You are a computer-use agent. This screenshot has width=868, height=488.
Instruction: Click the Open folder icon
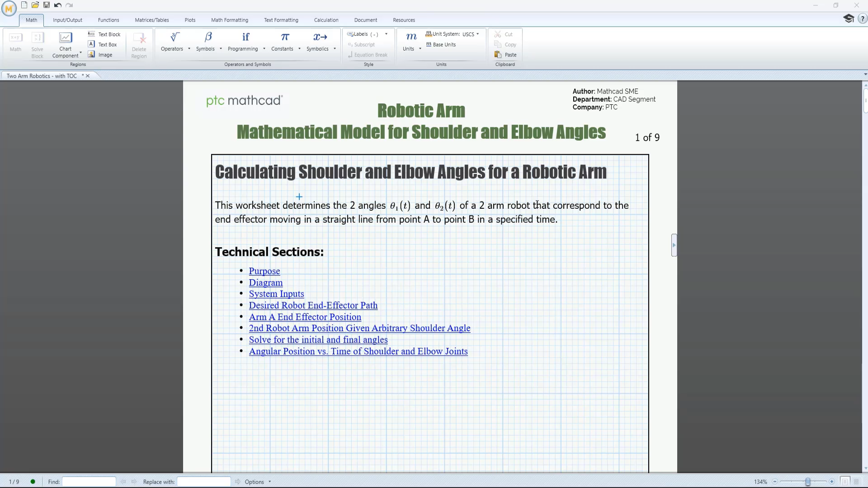35,5
